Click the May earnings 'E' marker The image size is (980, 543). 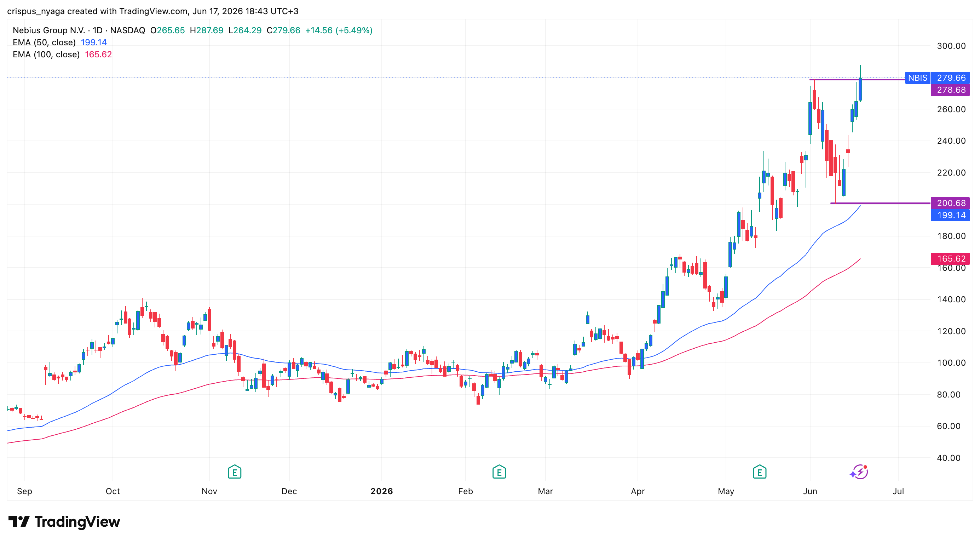(759, 472)
